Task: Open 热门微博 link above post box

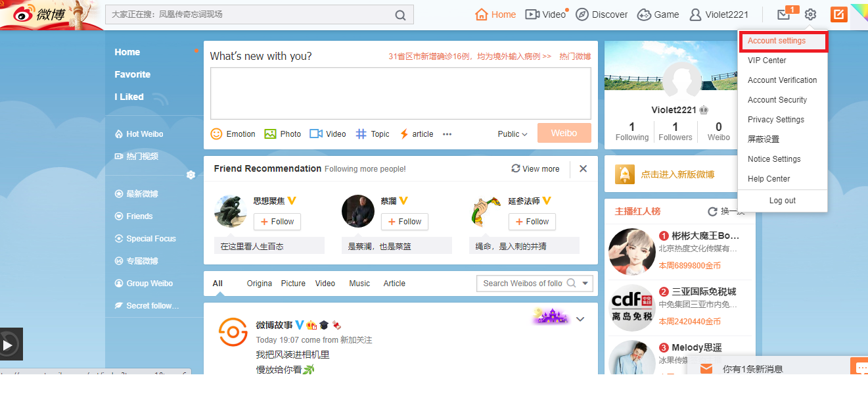Action: 575,57
